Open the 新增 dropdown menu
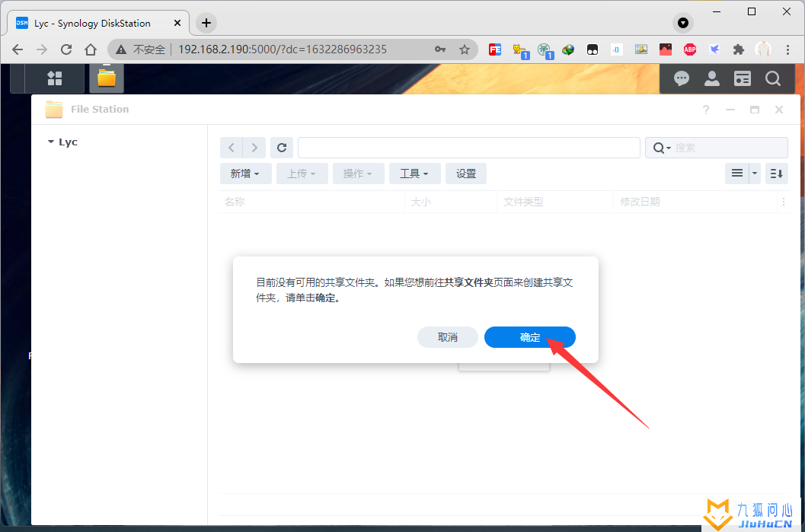 tap(245, 174)
